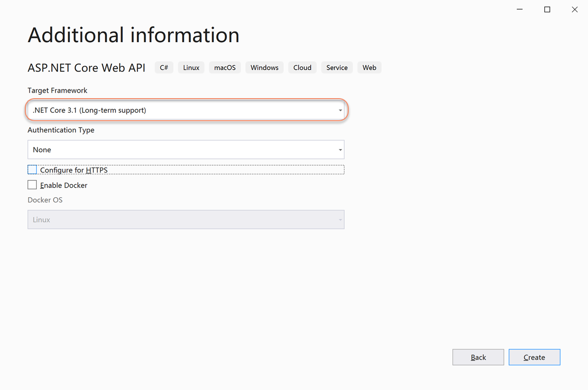Minimize the dialog window
The width and height of the screenshot is (588, 390).
520,10
